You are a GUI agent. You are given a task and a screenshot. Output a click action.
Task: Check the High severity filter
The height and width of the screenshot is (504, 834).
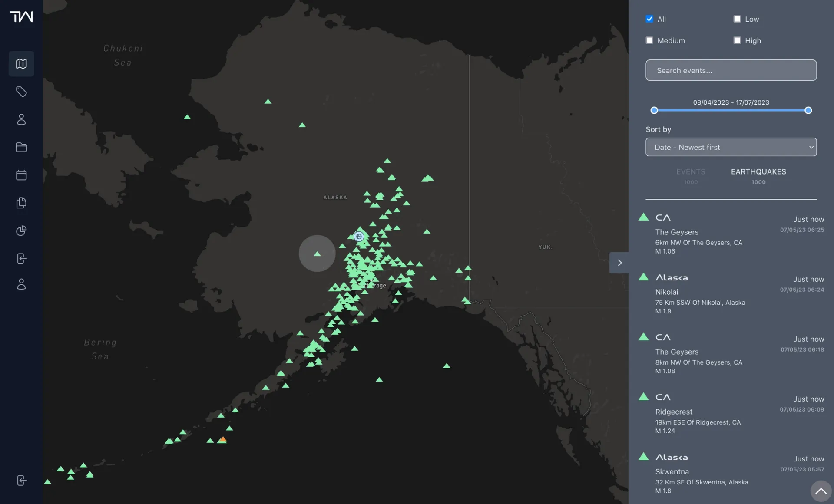(x=737, y=40)
